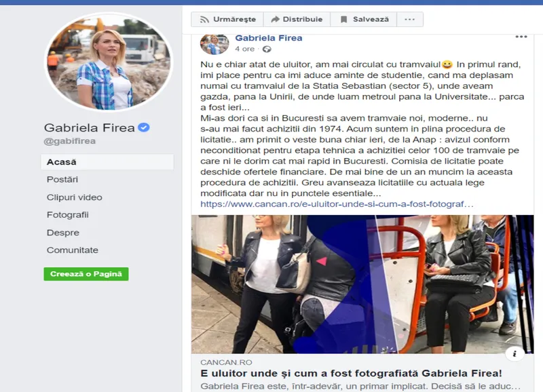Click the Distribuie share button

click(297, 20)
